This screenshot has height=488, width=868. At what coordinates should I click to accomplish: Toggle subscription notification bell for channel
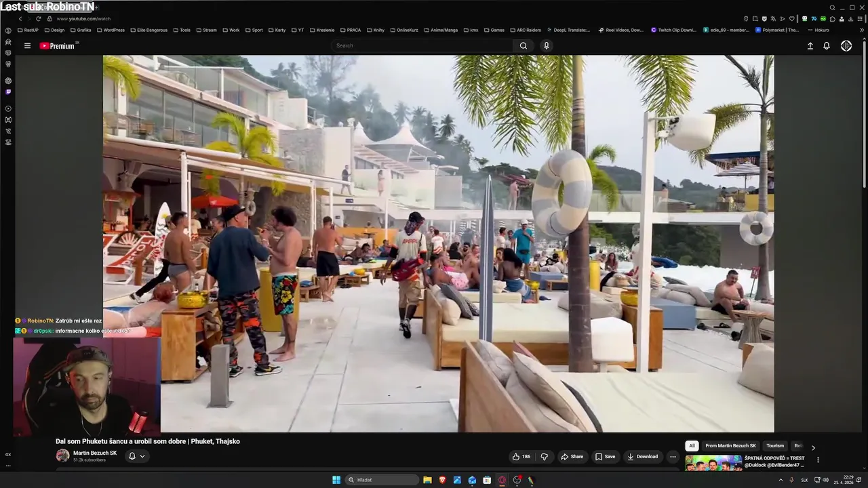[x=132, y=456]
